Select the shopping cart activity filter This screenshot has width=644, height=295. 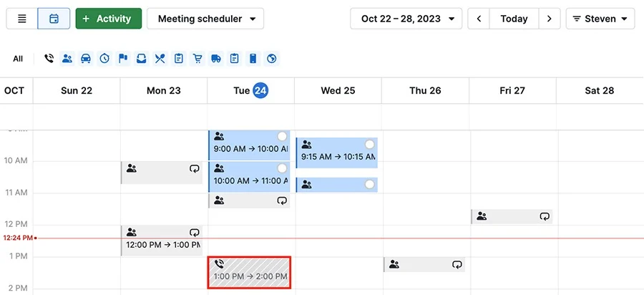(197, 59)
